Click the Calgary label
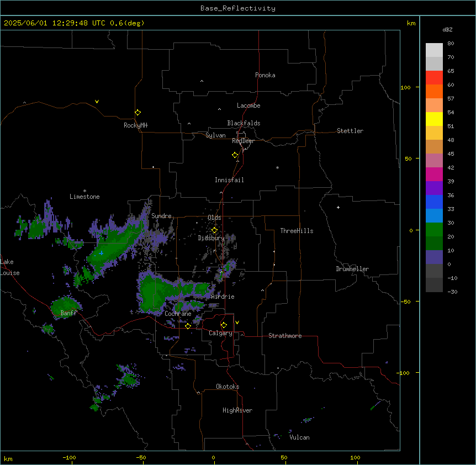This screenshot has width=476, height=465. [220, 333]
